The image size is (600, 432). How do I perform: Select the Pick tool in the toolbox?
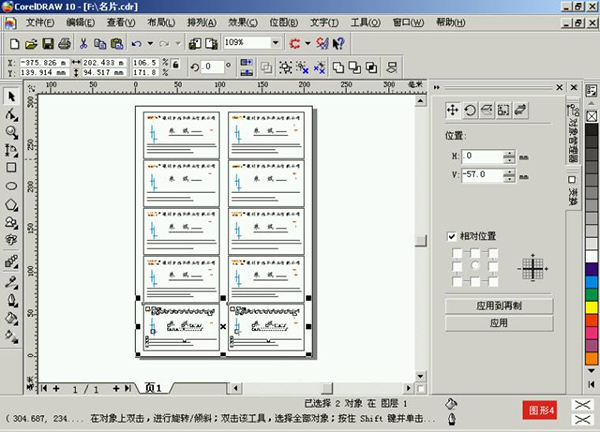pos(11,97)
